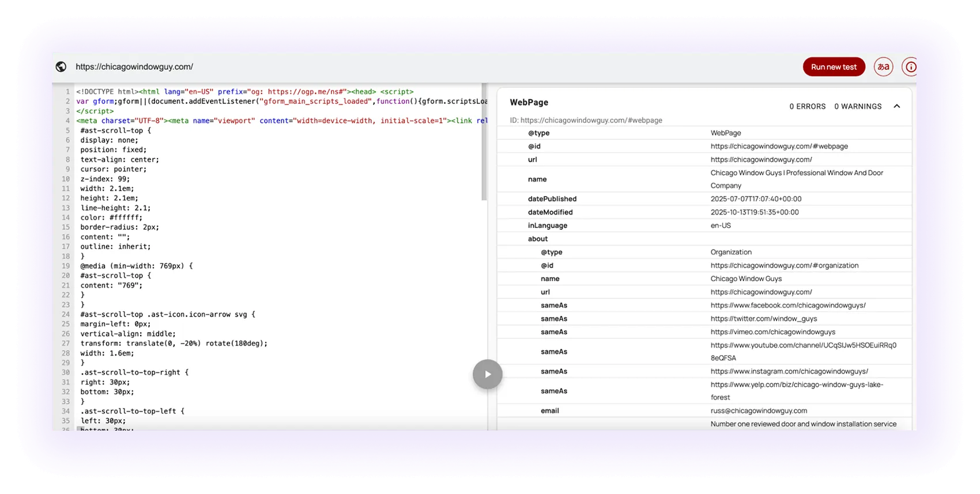This screenshot has height=494, width=980.
Task: Click the code line .ast-scroll-to-top-right {
Action: click(x=134, y=372)
